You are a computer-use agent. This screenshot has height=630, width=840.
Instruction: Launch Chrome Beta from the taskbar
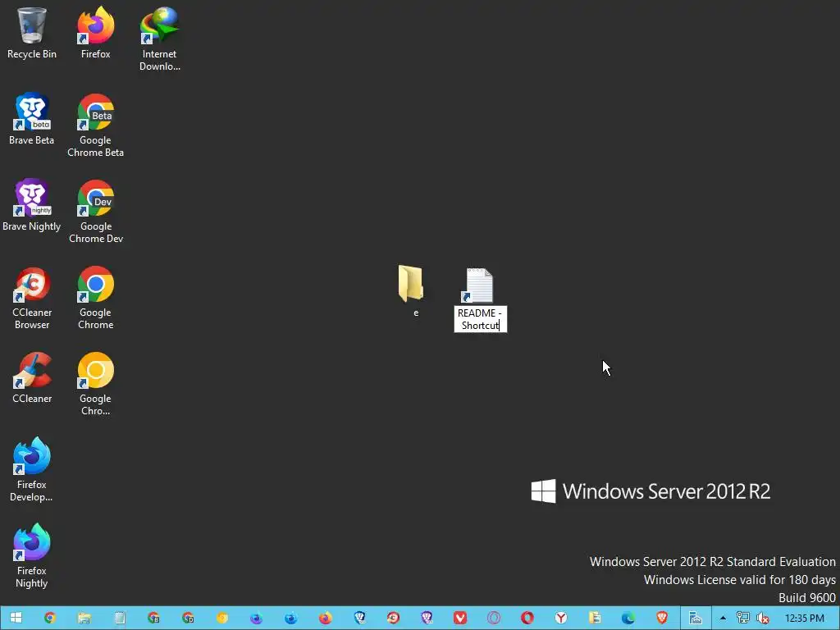pos(153,619)
